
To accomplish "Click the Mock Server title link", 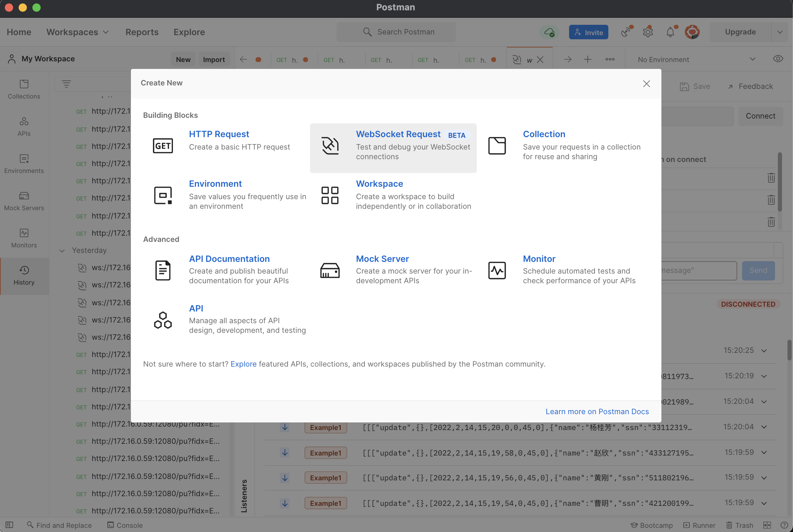I will tap(382, 259).
